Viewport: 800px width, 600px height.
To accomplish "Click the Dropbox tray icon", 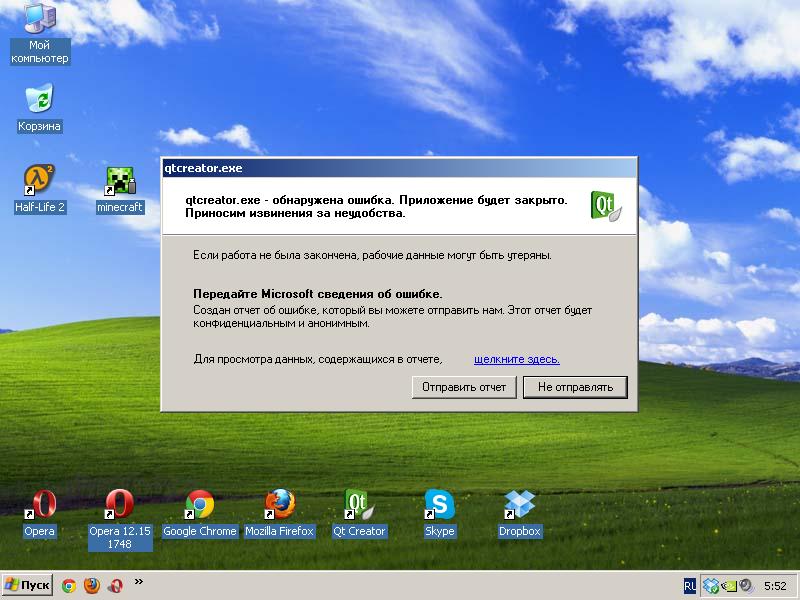I will point(711,586).
